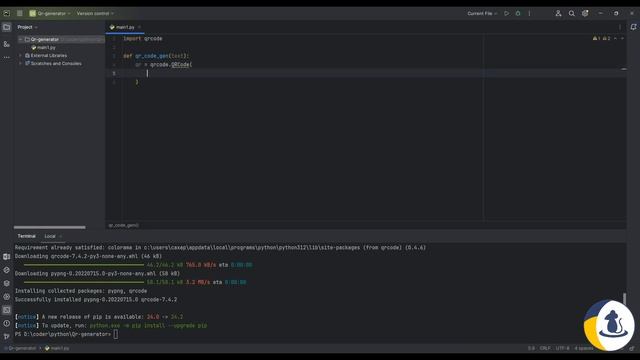The height and width of the screenshot is (360, 640).
Task: Open the Version control dropdown
Action: point(95,13)
